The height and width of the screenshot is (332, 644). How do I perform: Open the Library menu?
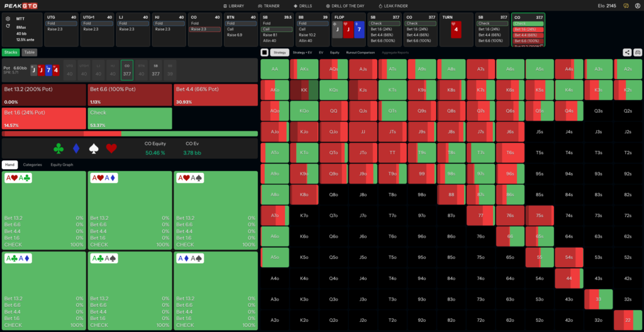pos(234,6)
